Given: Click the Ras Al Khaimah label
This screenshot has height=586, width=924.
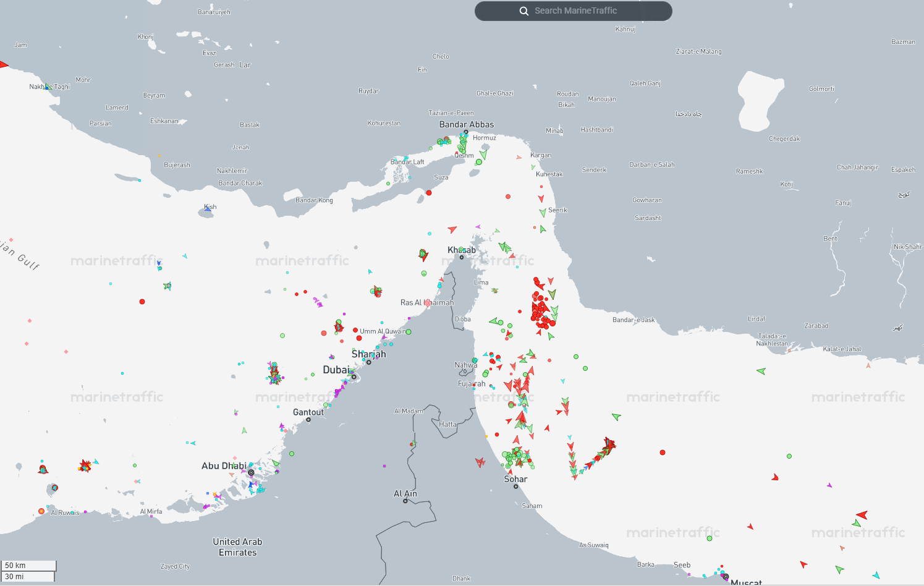Looking at the screenshot, I should tap(427, 302).
